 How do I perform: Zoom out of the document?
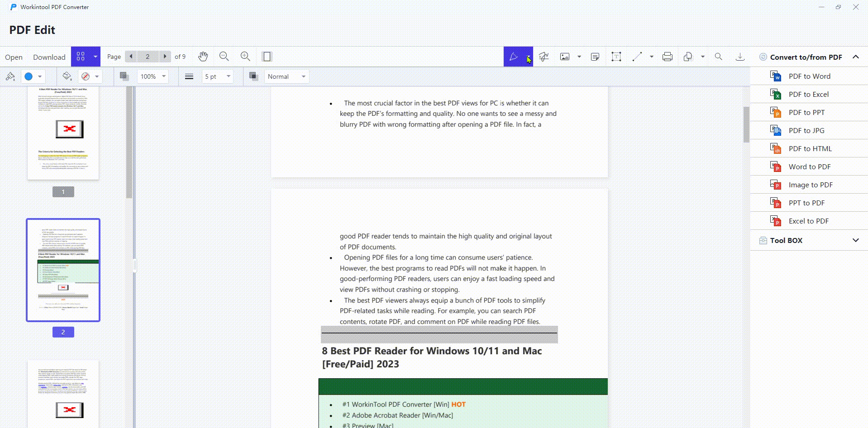click(224, 56)
